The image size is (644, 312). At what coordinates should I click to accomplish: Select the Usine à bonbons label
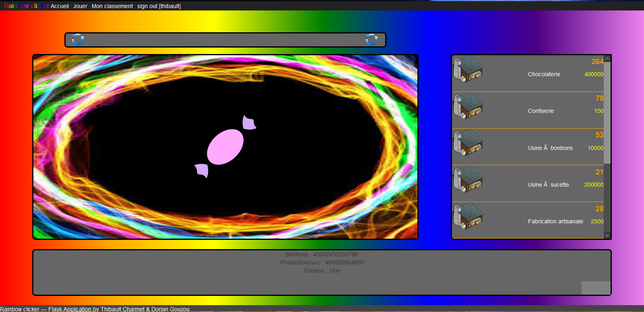[550, 148]
